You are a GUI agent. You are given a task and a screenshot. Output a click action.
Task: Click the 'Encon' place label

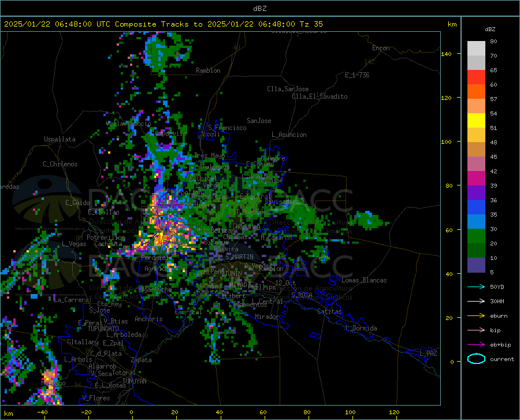(381, 48)
